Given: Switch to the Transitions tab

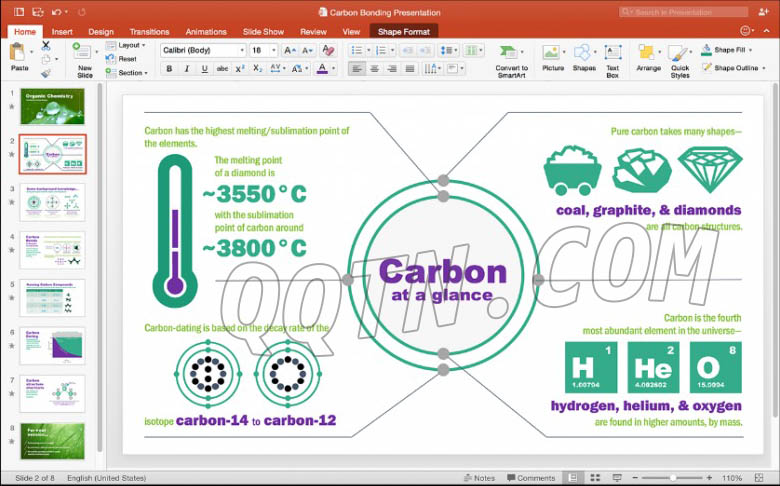Looking at the screenshot, I should click(149, 32).
